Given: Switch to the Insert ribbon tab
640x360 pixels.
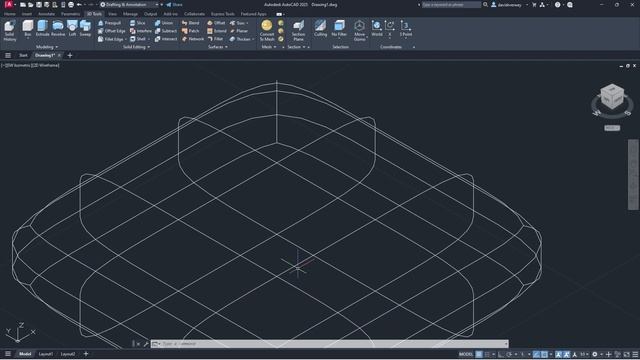Looking at the screenshot, I should [27, 14].
